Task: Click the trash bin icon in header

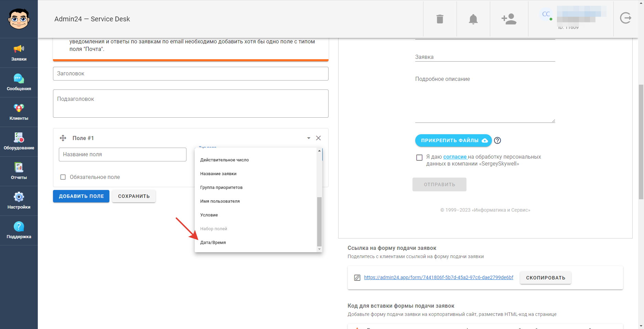Action: coord(440,19)
